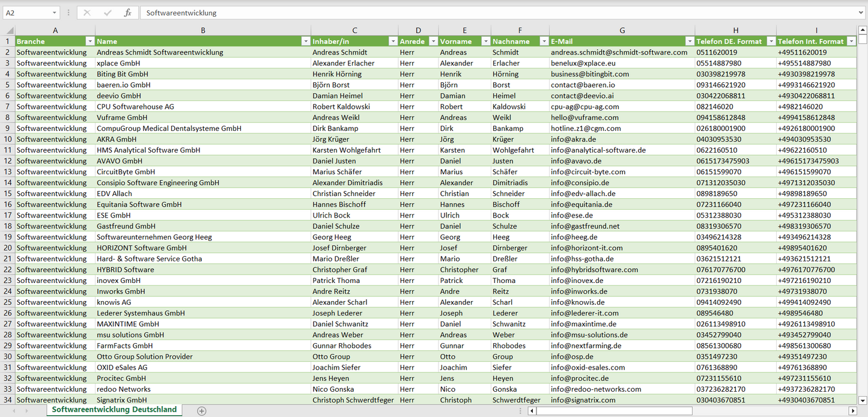Open the Branche column filter dropdown
The image size is (868, 417).
click(x=90, y=41)
